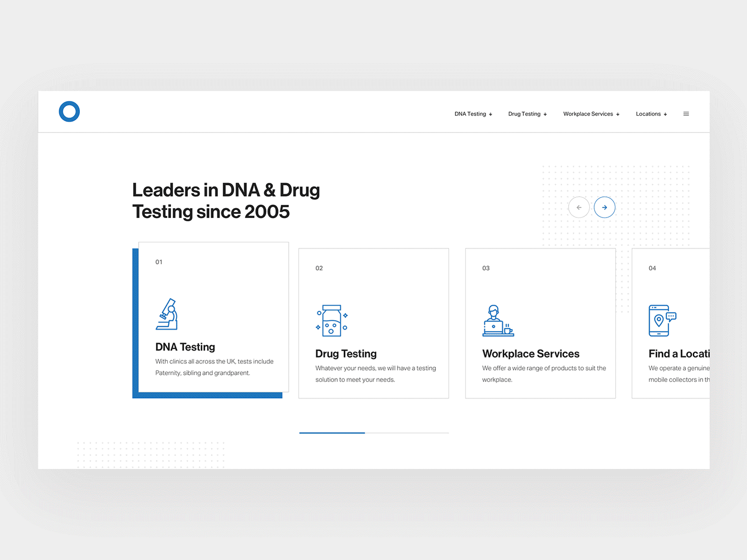Image resolution: width=747 pixels, height=560 pixels.
Task: Click the Workplace Services card
Action: (x=540, y=323)
